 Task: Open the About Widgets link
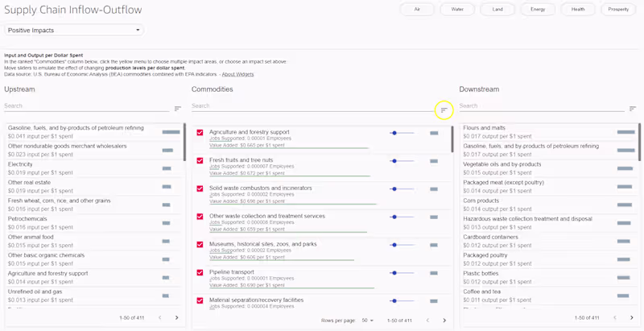point(237,74)
